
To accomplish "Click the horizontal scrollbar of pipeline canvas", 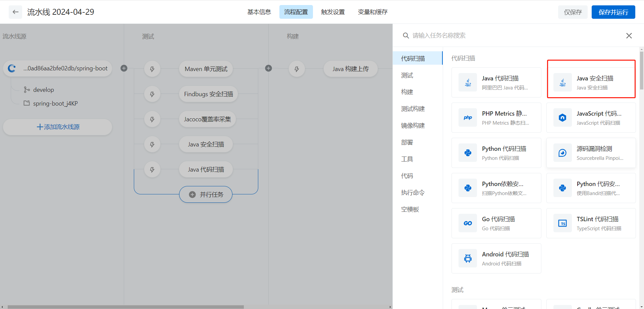I will pos(126,307).
